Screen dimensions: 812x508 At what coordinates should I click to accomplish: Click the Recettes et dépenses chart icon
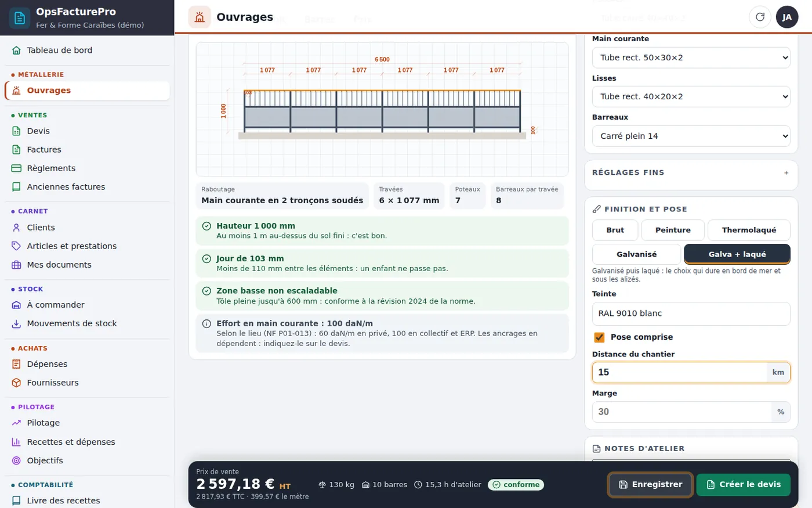(16, 442)
